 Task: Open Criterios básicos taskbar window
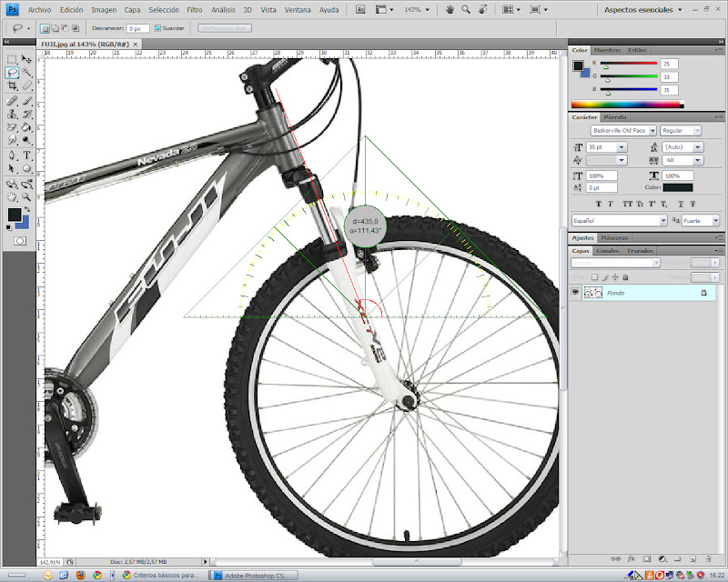tap(160, 576)
